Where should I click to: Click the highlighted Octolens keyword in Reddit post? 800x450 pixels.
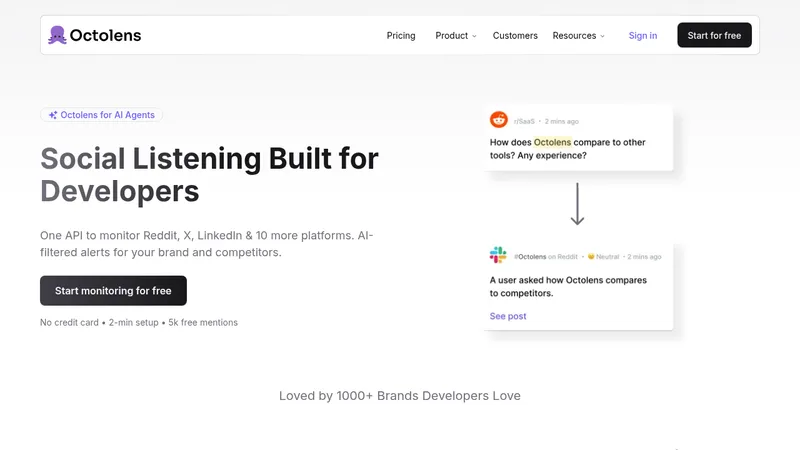tap(553, 142)
